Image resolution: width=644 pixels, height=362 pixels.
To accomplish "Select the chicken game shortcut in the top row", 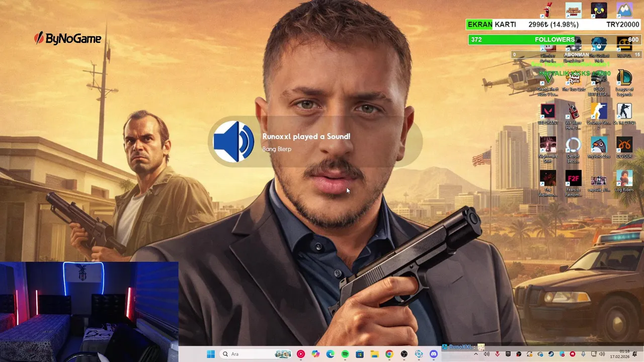I will point(548,10).
